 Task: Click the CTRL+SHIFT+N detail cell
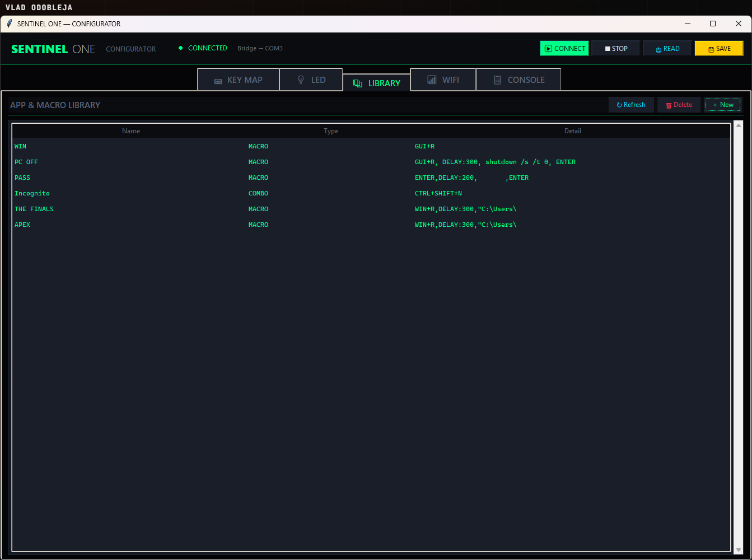point(438,193)
